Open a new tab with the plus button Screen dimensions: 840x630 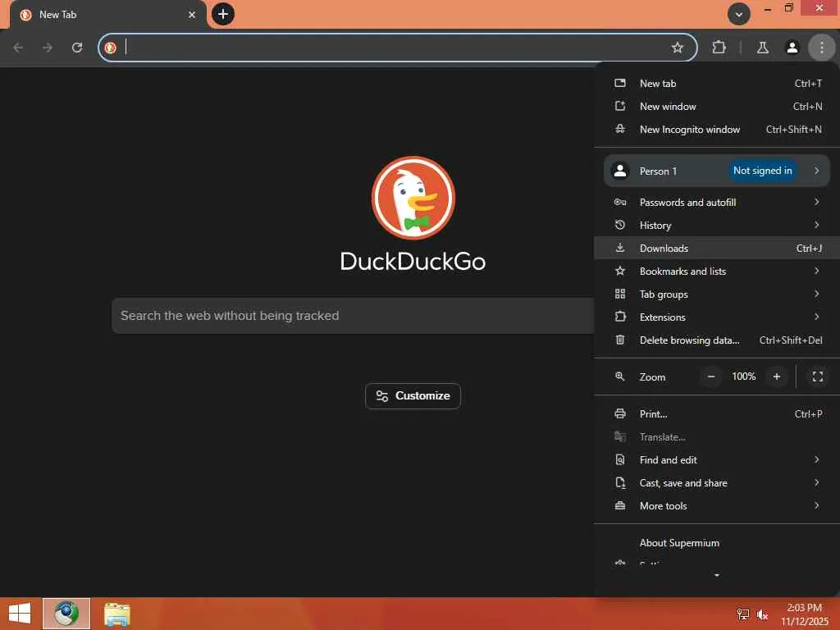click(x=223, y=14)
